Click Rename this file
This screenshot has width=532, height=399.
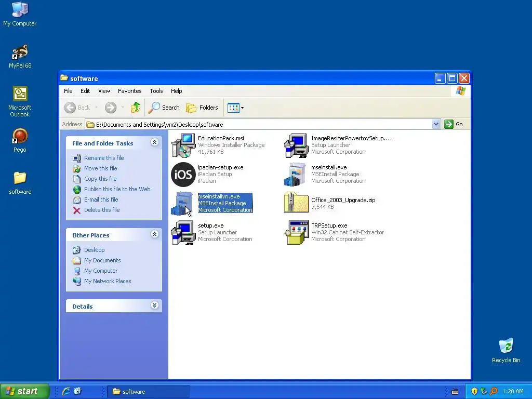(104, 158)
